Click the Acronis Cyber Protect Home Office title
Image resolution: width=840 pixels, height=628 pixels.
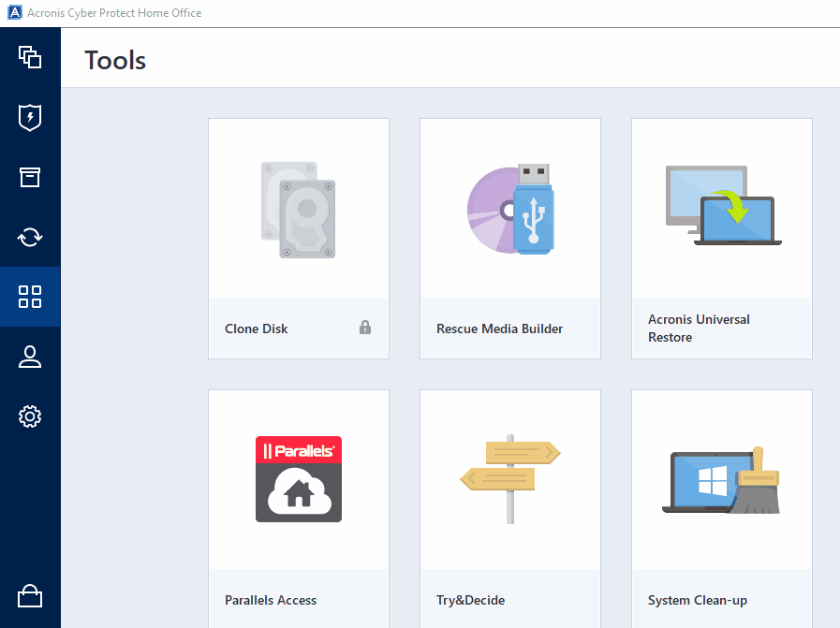pyautogui.click(x=114, y=13)
